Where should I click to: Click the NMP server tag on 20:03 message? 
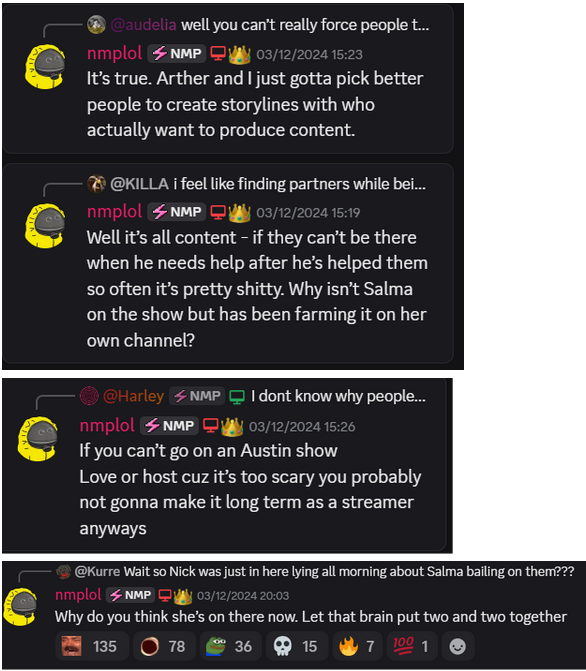pos(131,595)
